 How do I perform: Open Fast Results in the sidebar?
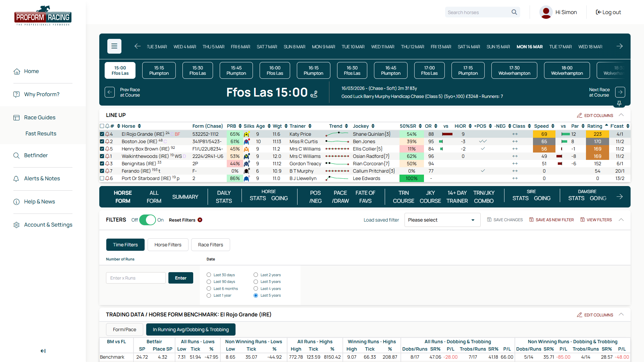coord(41,133)
